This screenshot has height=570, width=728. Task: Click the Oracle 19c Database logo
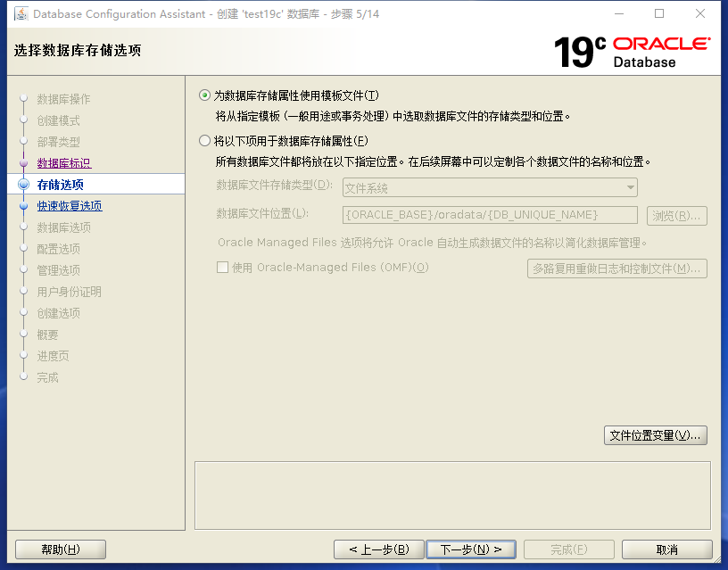(x=632, y=52)
